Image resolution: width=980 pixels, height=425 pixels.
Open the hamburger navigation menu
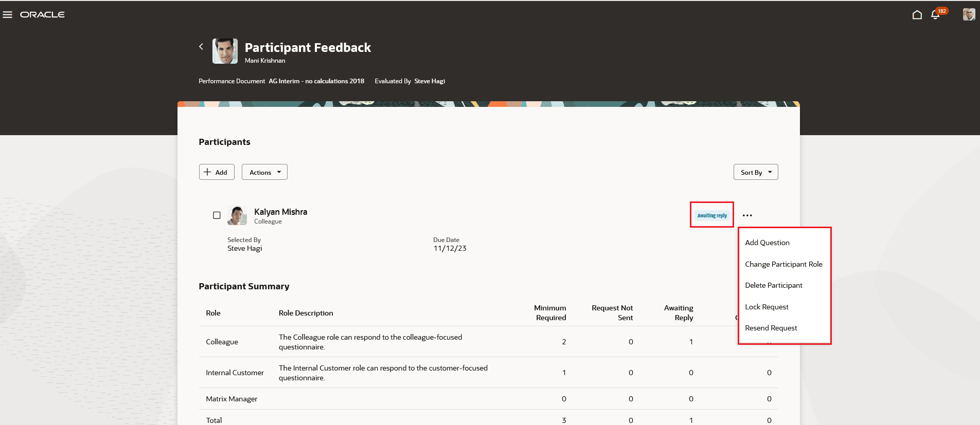[x=8, y=15]
